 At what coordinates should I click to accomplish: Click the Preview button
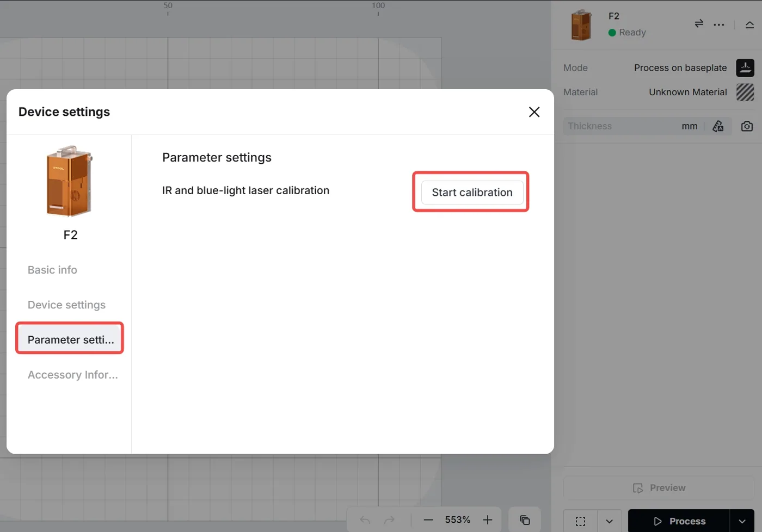coord(659,488)
